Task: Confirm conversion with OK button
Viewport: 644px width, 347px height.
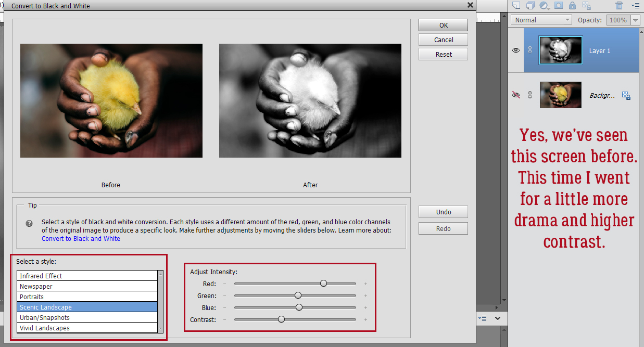Action: 443,25
